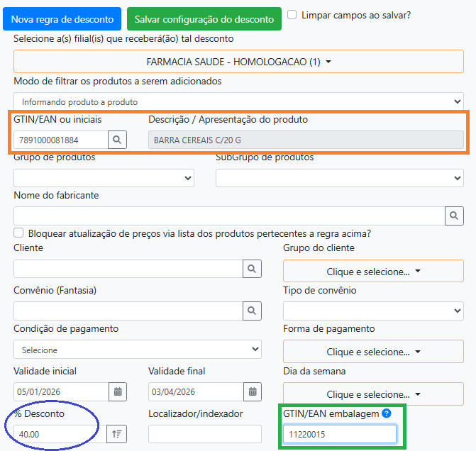Click the Localizador/indexador input field
476x451 pixels.
point(204,434)
